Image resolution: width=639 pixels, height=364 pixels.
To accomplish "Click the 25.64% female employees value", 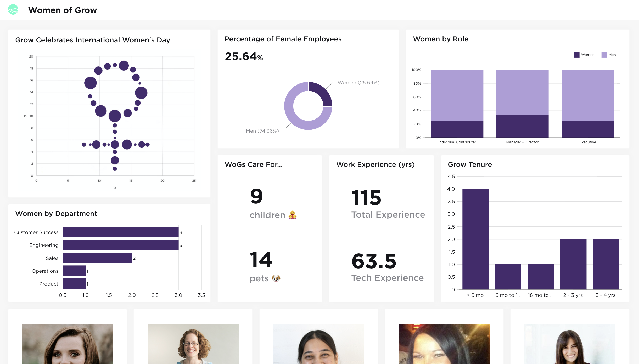I will click(x=244, y=56).
